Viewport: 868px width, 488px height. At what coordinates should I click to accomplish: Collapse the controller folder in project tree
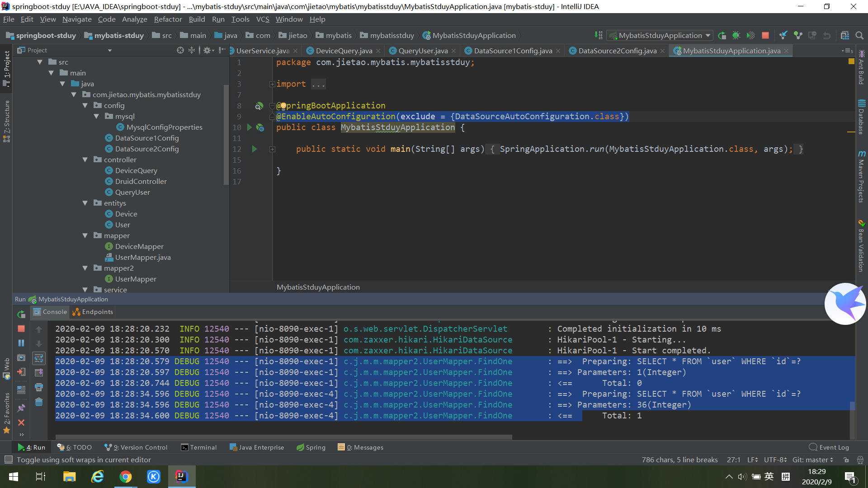pos(85,160)
